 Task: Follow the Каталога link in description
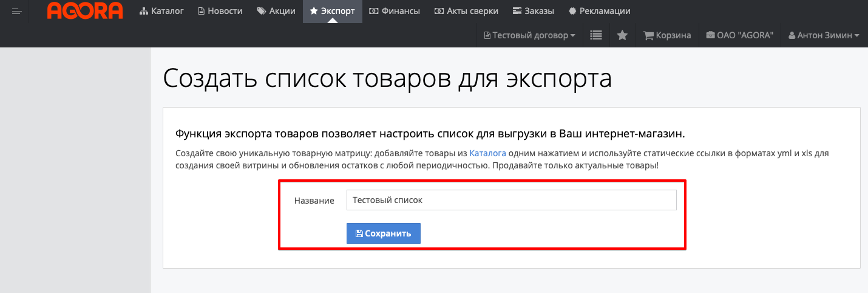(487, 153)
